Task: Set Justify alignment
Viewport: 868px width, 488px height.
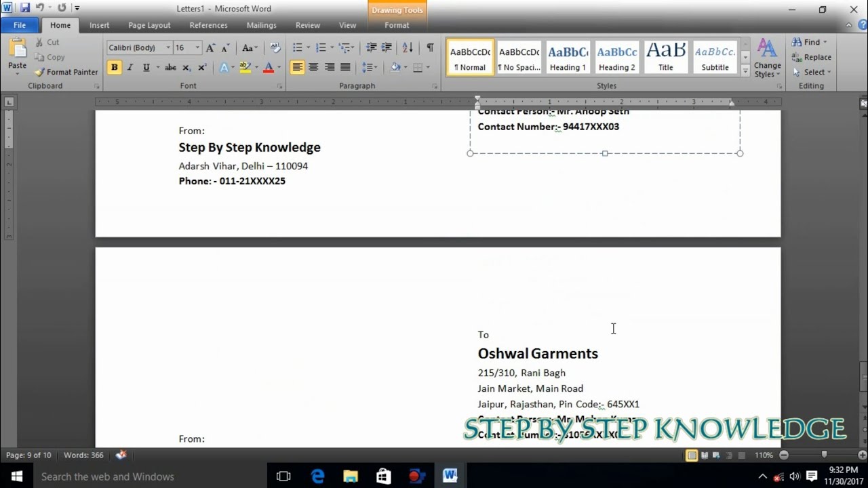Action: tap(345, 67)
